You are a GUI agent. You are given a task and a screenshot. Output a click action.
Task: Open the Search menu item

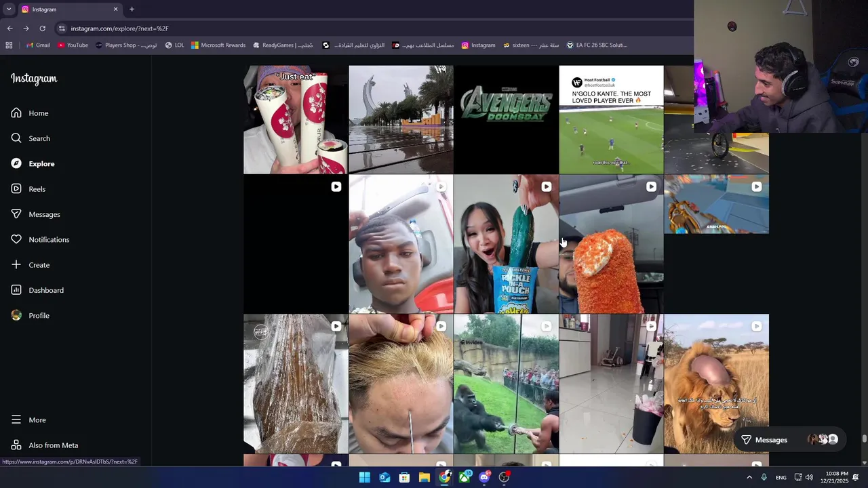(39, 138)
